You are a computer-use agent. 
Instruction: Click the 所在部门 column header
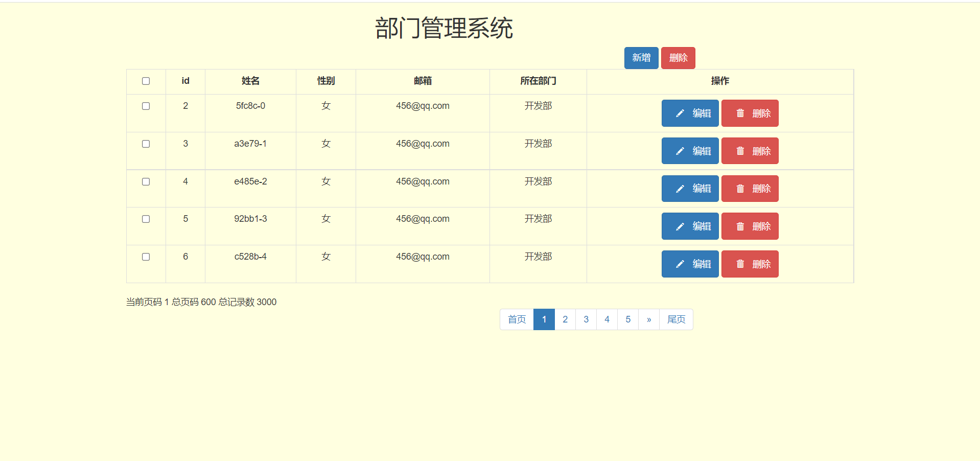tap(538, 81)
